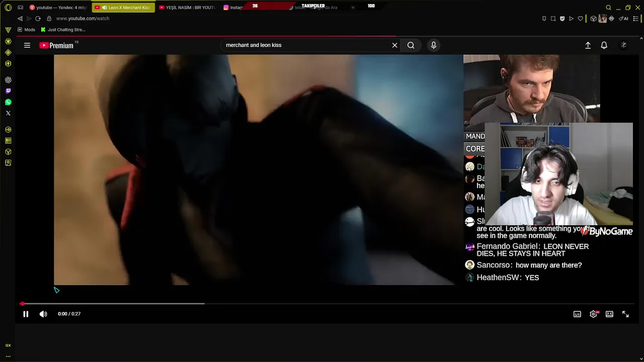644x362 pixels.
Task: Open WhatsApp in the sidebar
Action: (x=8, y=102)
